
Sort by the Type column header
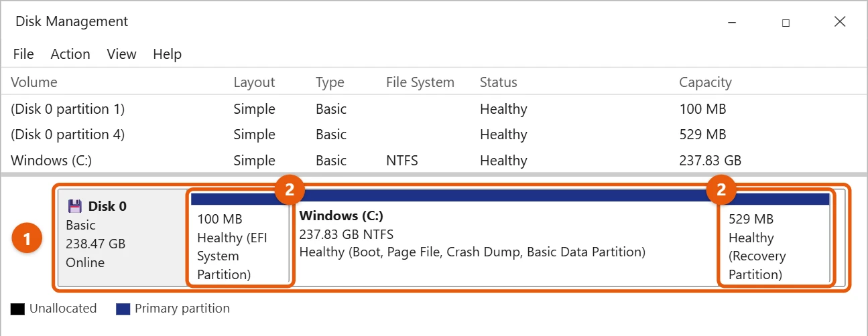[x=330, y=82]
